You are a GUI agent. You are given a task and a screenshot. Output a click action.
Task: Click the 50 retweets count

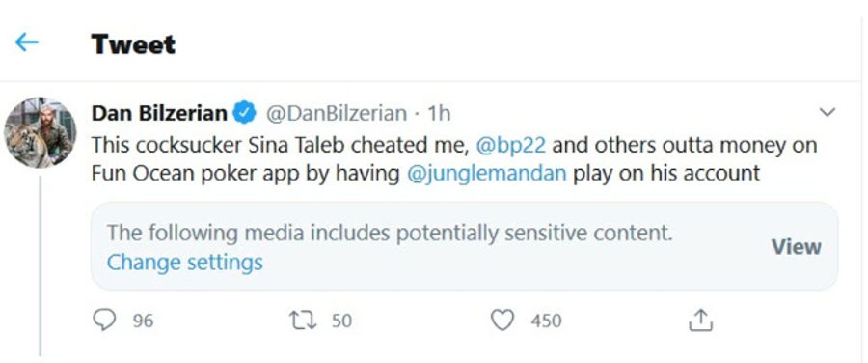coord(341,321)
